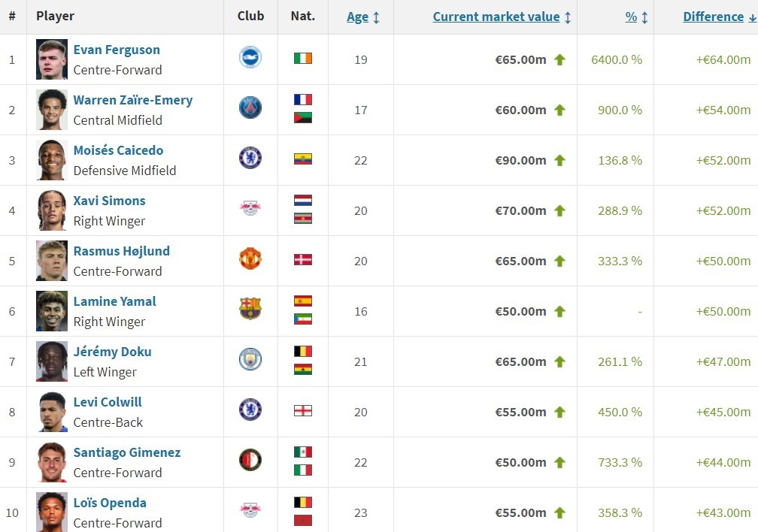Click the FC Barcelona crest icon
758x532 pixels.
pos(250,309)
